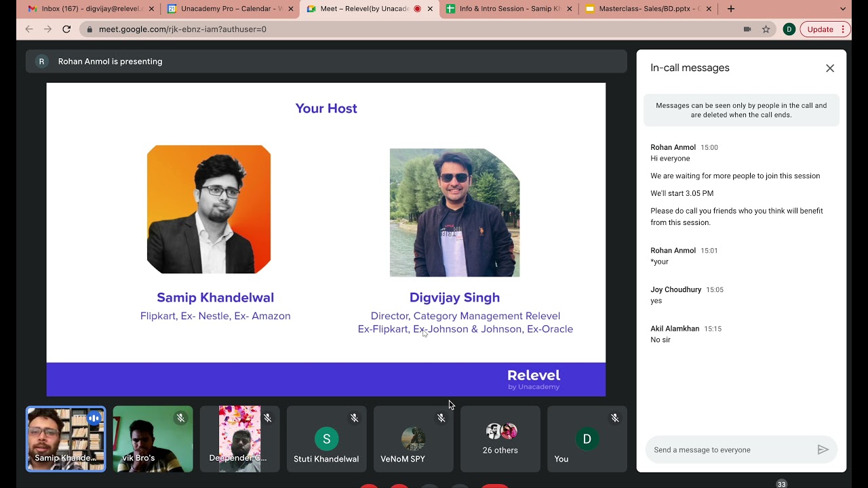Click the send message arrow icon
The height and width of the screenshot is (488, 868).
(x=823, y=450)
